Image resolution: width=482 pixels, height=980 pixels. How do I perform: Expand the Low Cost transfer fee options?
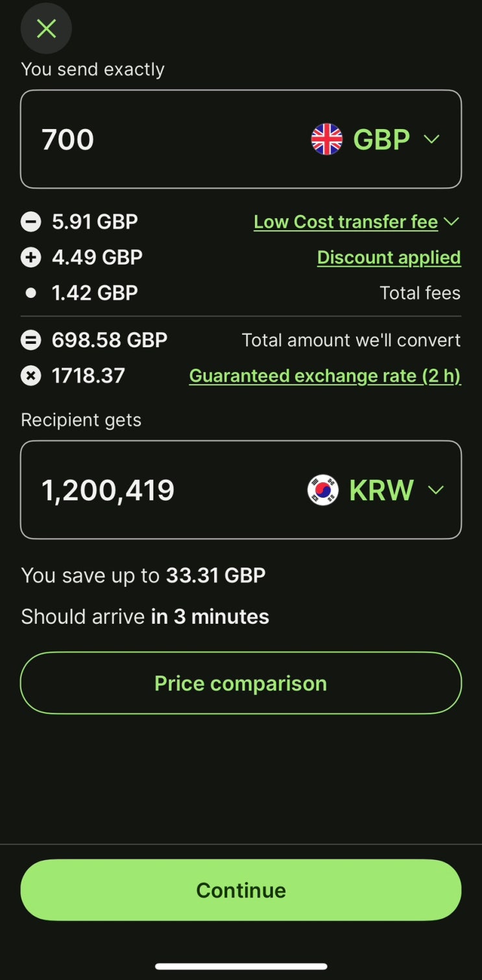point(356,222)
